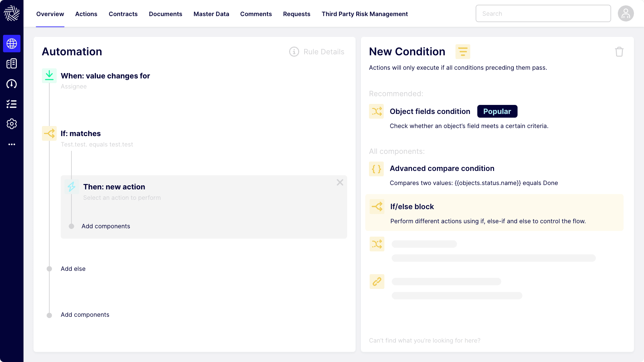The height and width of the screenshot is (362, 644).
Task: Click Add components at the bottom
Action: (x=85, y=314)
